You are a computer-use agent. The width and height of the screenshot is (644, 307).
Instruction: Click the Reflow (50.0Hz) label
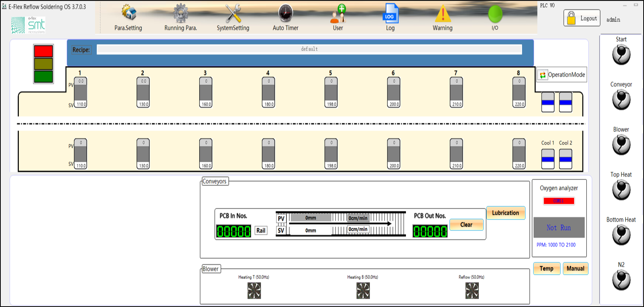(x=472, y=277)
